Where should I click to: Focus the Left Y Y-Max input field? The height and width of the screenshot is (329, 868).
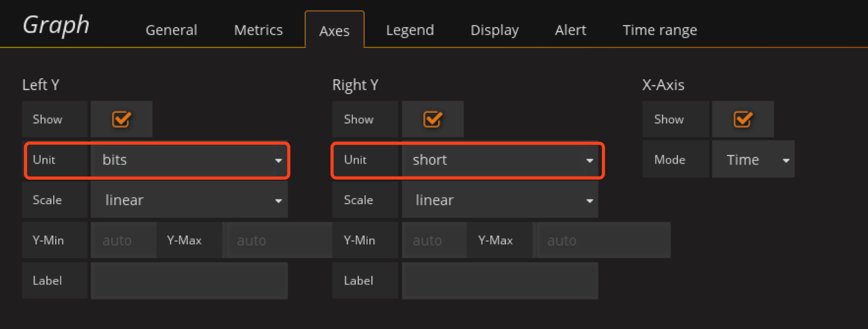click(x=278, y=240)
